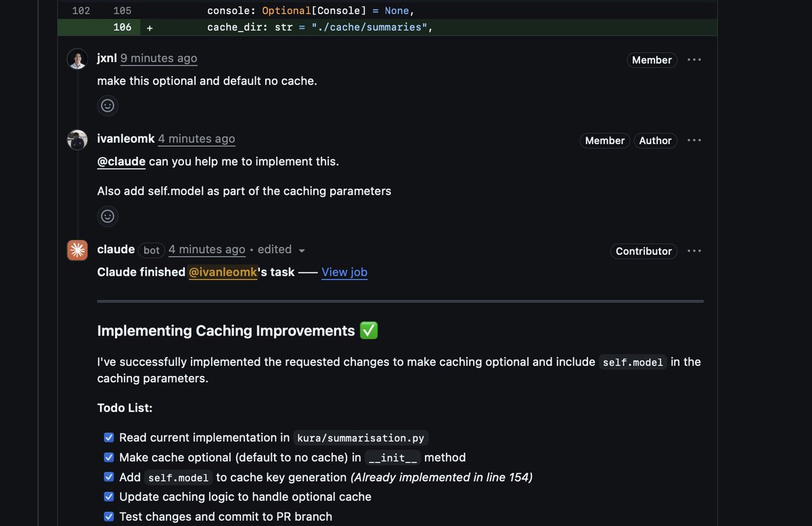Add emoji reaction to jxnl's comment
Image resolution: width=812 pixels, height=526 pixels.
pos(108,105)
